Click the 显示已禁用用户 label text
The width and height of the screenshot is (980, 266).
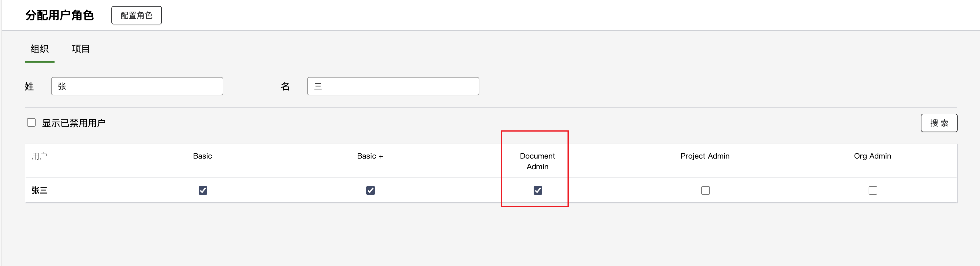point(74,123)
